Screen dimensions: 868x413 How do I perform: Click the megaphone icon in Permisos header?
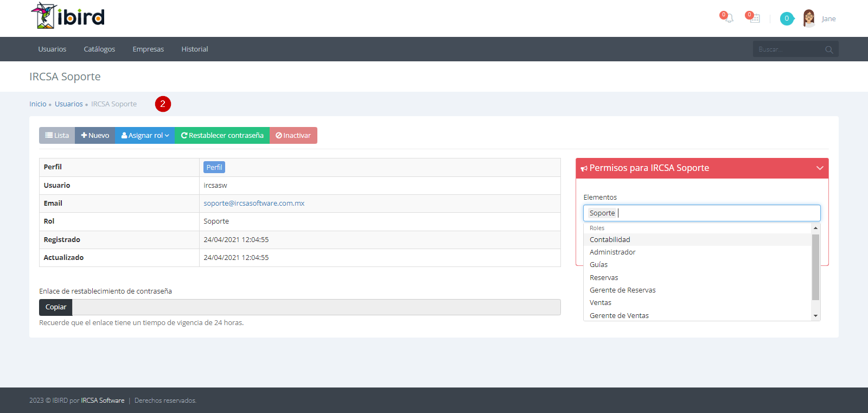coord(584,168)
